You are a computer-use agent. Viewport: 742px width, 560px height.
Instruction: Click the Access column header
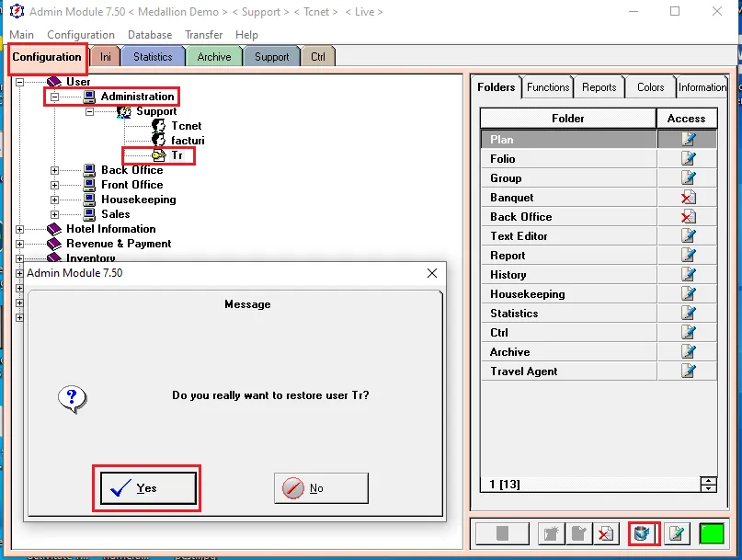tap(686, 119)
